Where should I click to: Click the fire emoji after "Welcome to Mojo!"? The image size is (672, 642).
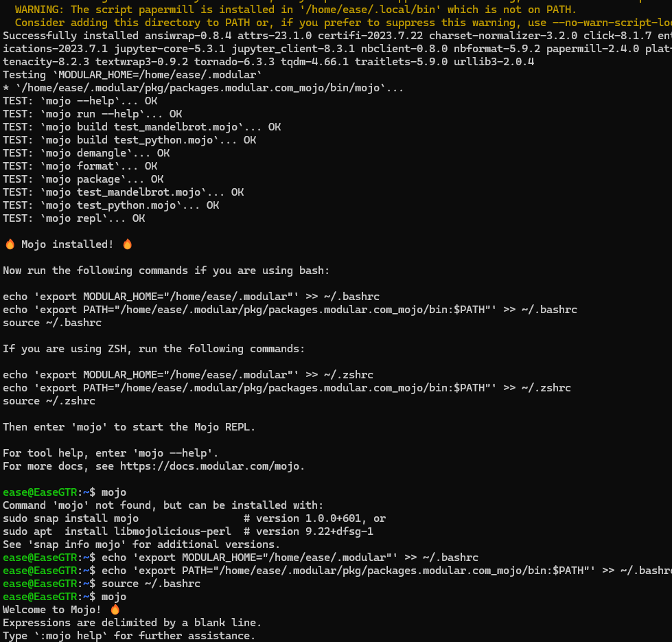(x=115, y=610)
